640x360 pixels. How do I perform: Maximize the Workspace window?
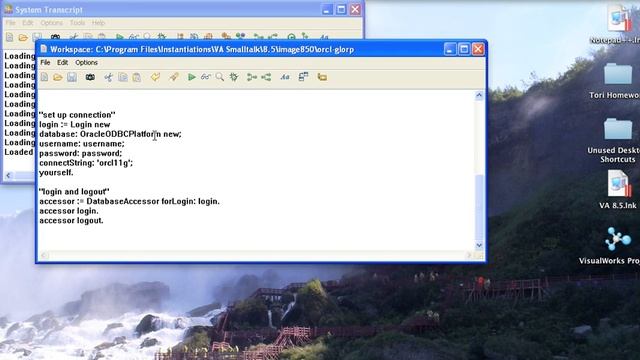click(x=464, y=49)
